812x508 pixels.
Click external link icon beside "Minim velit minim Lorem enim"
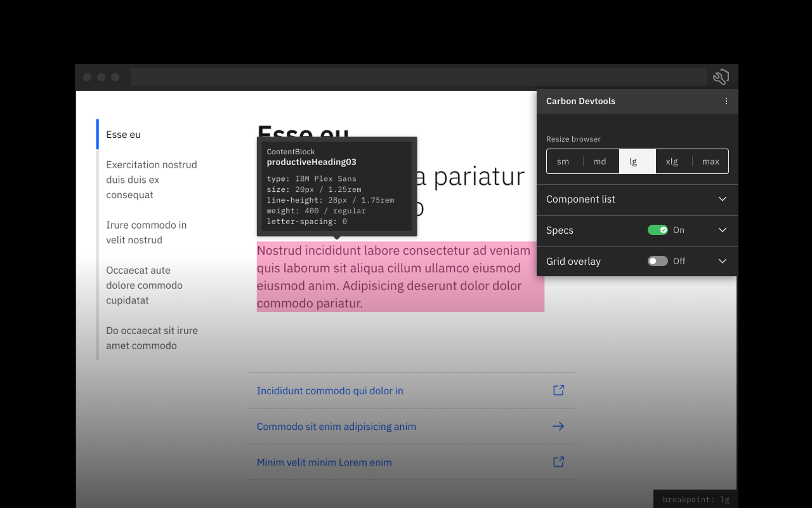click(558, 462)
